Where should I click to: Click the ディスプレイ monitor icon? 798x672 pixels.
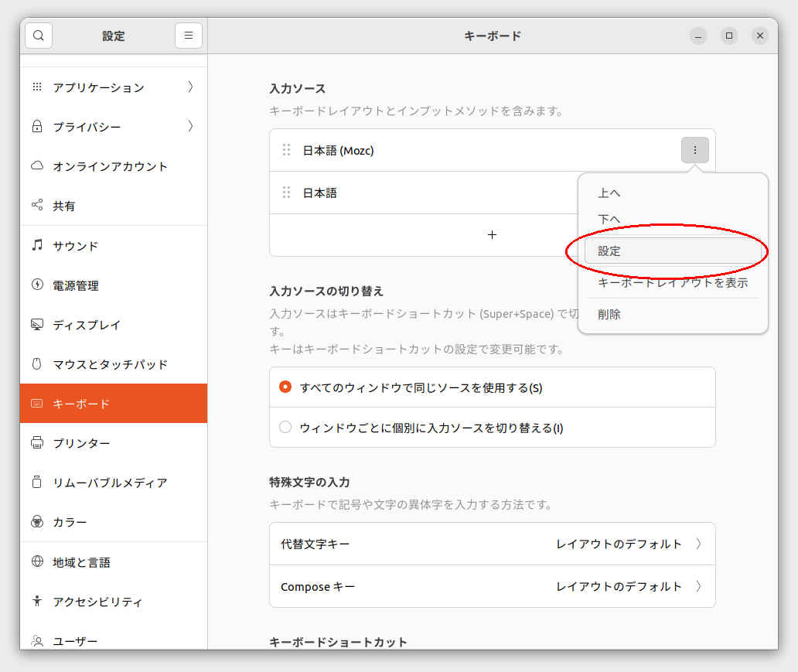pos(37,325)
